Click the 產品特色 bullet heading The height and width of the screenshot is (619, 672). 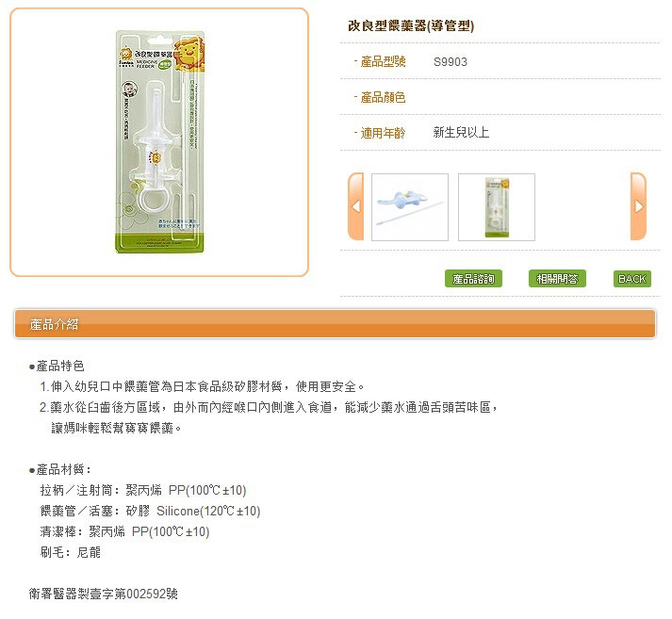pos(57,367)
